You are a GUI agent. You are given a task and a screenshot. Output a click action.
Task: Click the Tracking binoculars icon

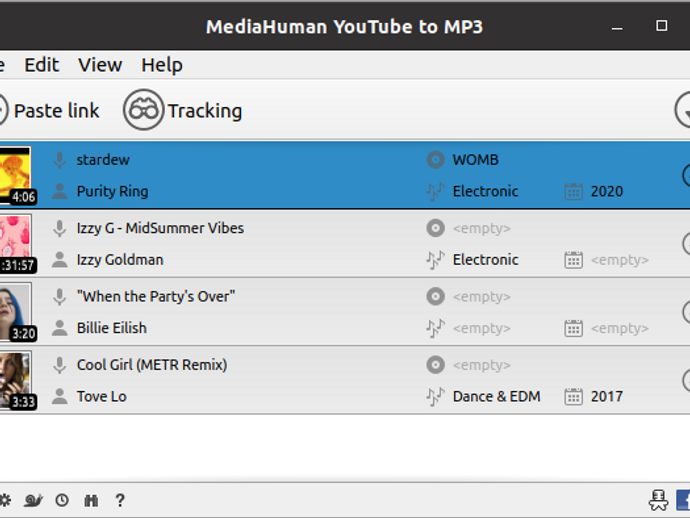(143, 110)
